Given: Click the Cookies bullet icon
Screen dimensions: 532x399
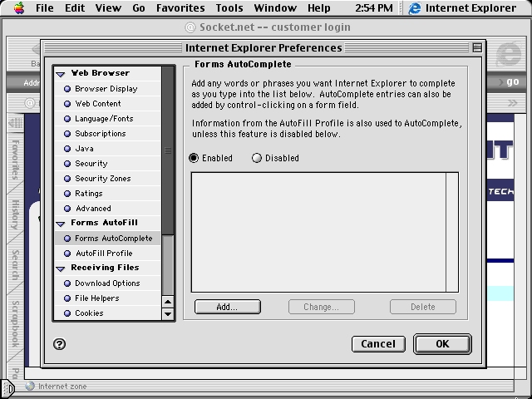Looking at the screenshot, I should tap(67, 313).
